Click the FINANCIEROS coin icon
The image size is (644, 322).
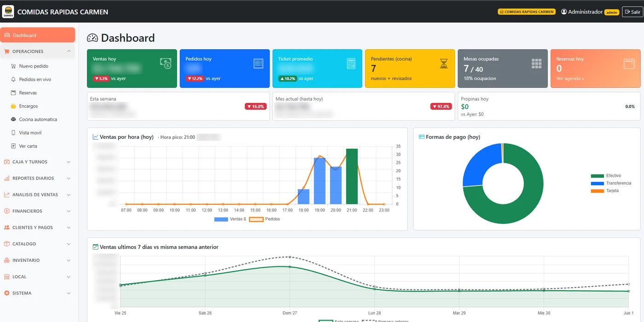coord(7,211)
